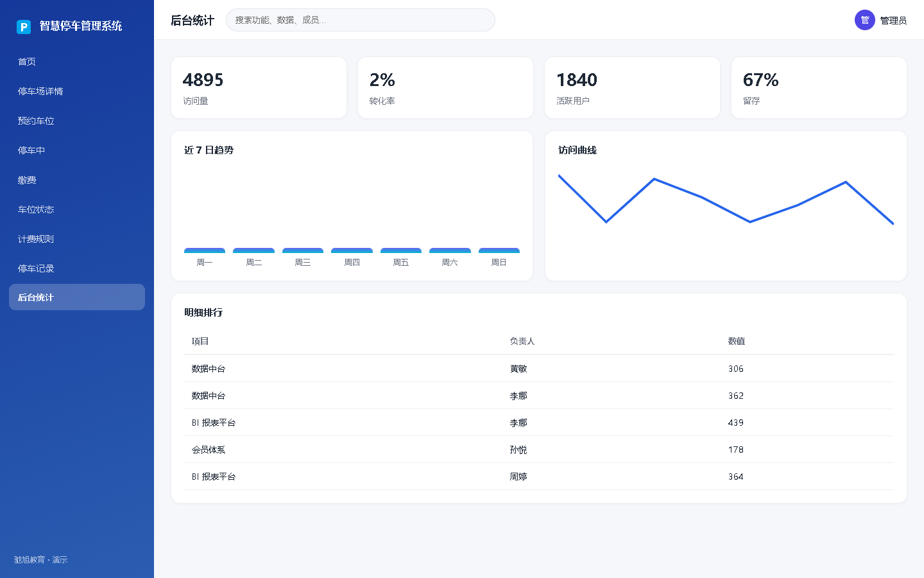Select 预约车位 from the sidebar
Image resolution: width=924 pixels, height=578 pixels.
pos(77,121)
